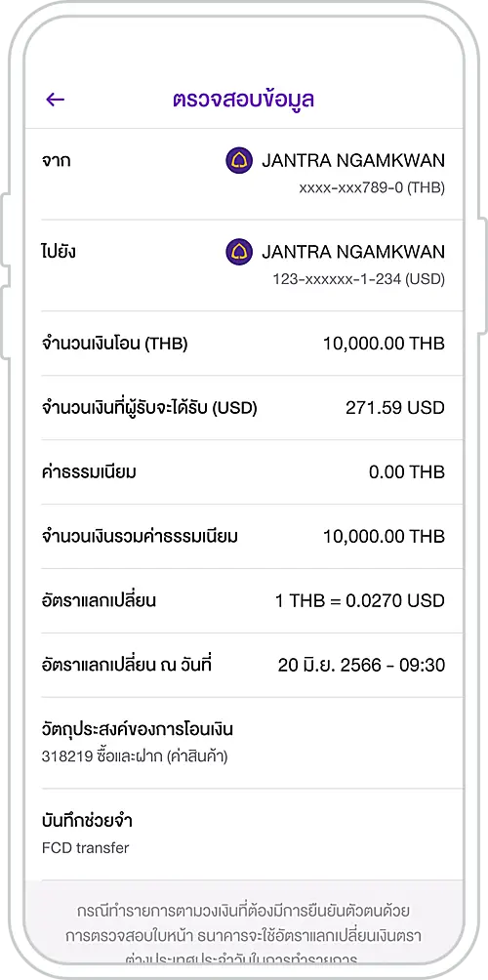Tap the fee value 0.00 THB
Screen dimensions: 488x980
pos(407,471)
